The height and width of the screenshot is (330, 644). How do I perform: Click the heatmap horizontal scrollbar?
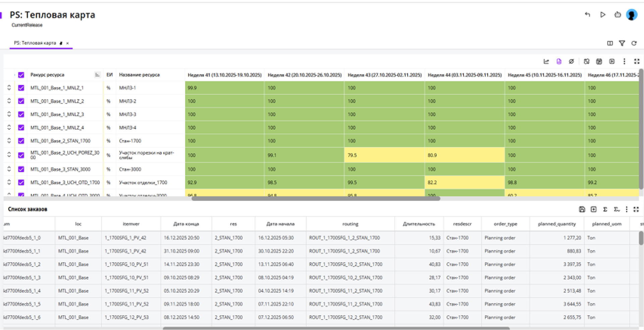pyautogui.click(x=315, y=198)
